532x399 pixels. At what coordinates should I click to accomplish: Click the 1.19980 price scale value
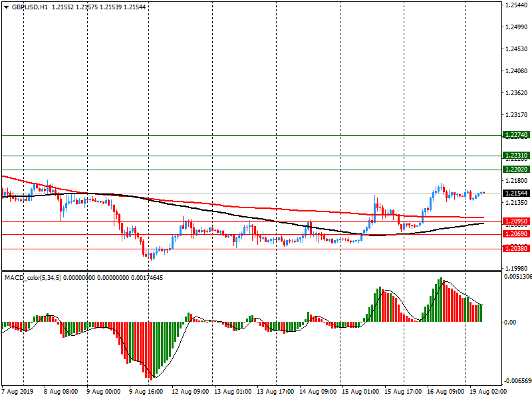(x=517, y=269)
